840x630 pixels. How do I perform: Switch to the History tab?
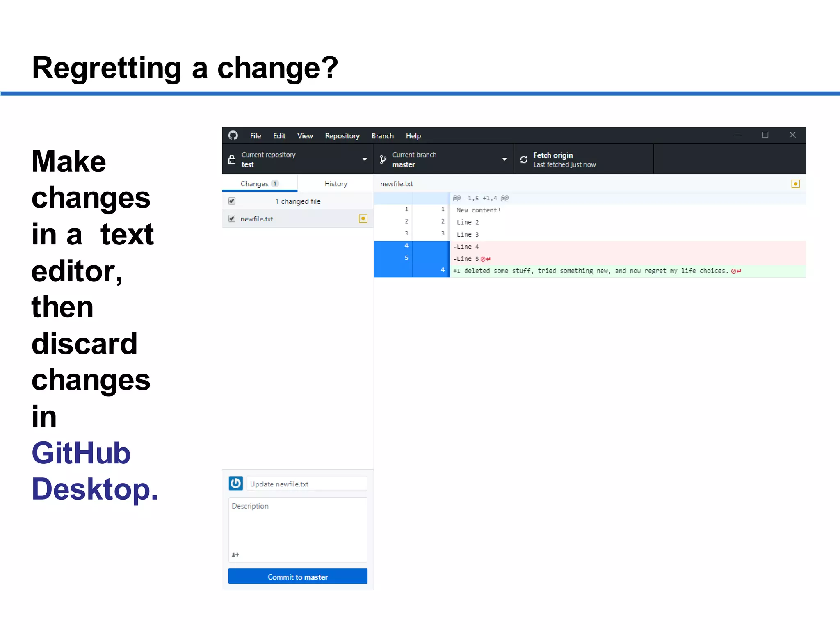pyautogui.click(x=336, y=184)
